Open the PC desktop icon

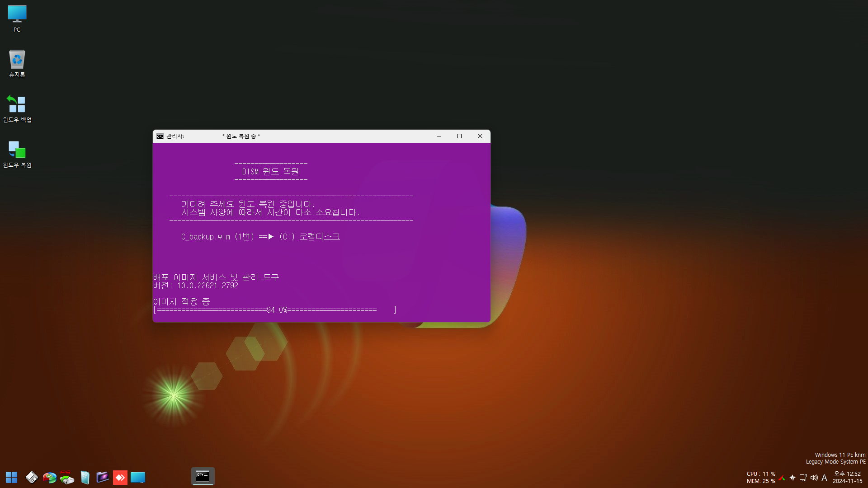click(x=17, y=19)
